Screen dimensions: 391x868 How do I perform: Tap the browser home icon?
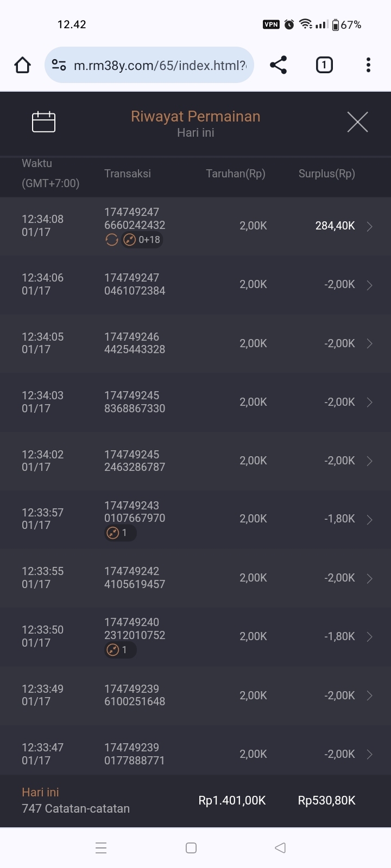(22, 65)
